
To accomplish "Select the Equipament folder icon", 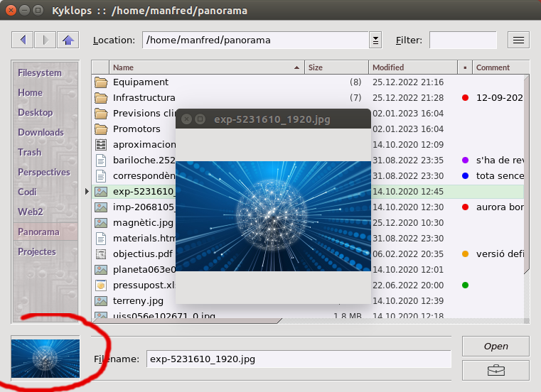I will click(x=101, y=82).
